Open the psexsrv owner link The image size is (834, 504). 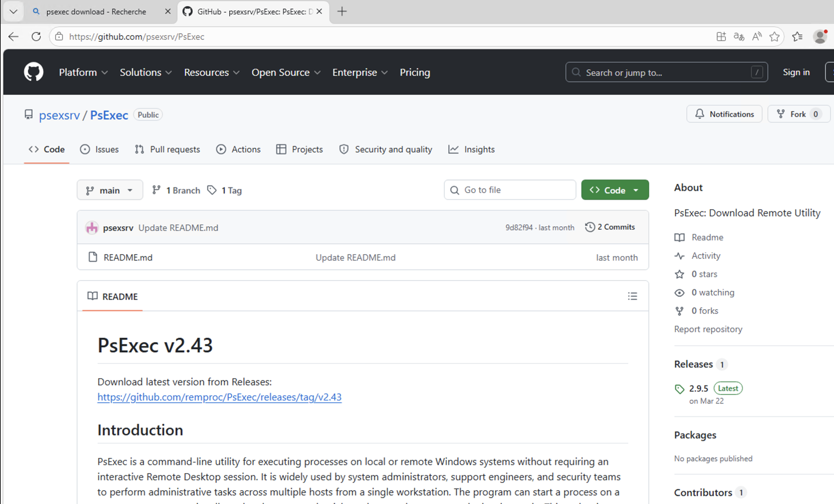point(60,115)
